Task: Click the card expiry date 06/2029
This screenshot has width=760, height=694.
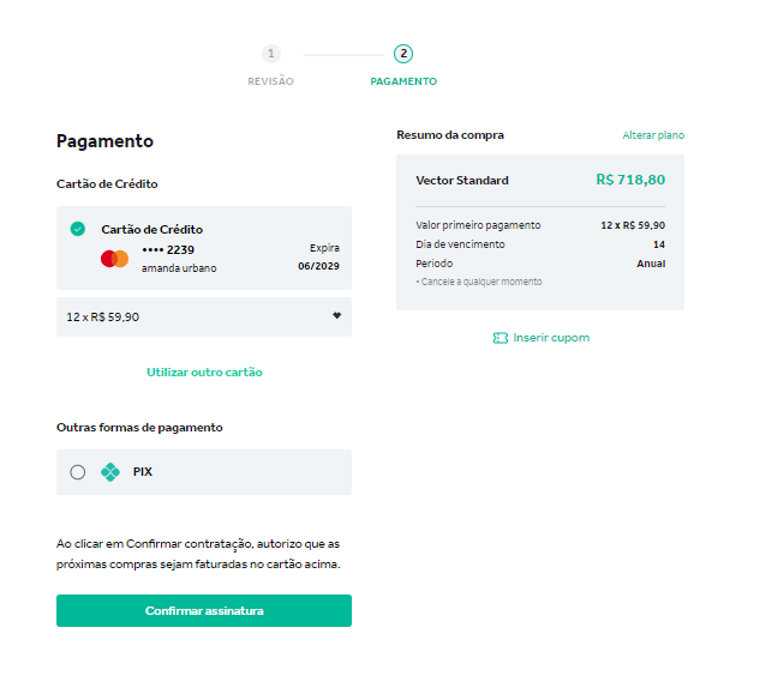Action: pos(318,266)
